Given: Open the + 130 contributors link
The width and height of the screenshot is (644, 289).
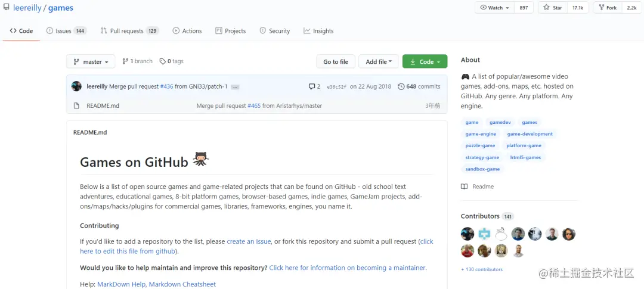Looking at the screenshot, I should (x=482, y=269).
